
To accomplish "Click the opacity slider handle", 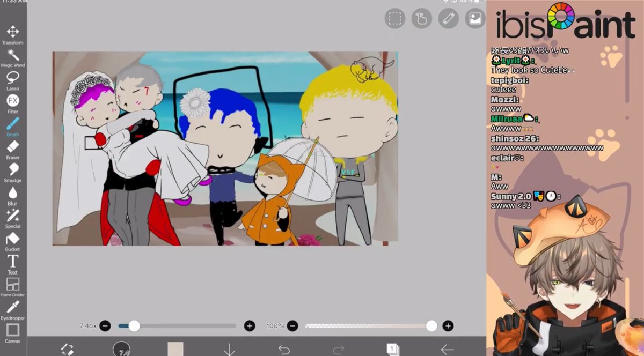I will (x=431, y=325).
